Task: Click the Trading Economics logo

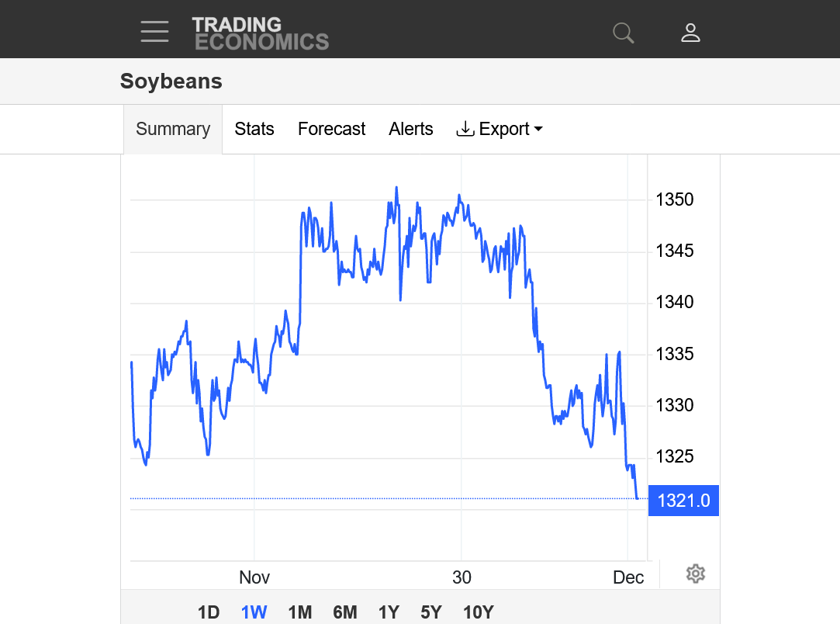Action: [x=260, y=33]
